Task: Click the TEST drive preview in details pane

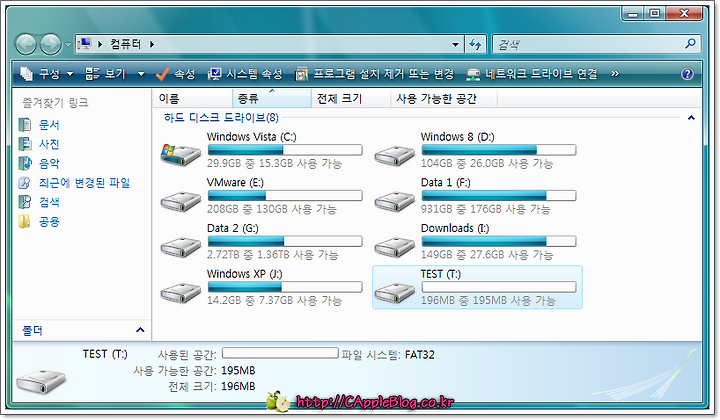Action: point(41,381)
